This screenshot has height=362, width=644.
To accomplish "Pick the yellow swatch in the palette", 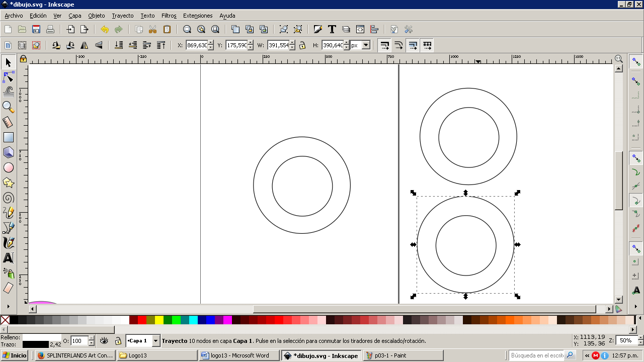I will pyautogui.click(x=159, y=320).
